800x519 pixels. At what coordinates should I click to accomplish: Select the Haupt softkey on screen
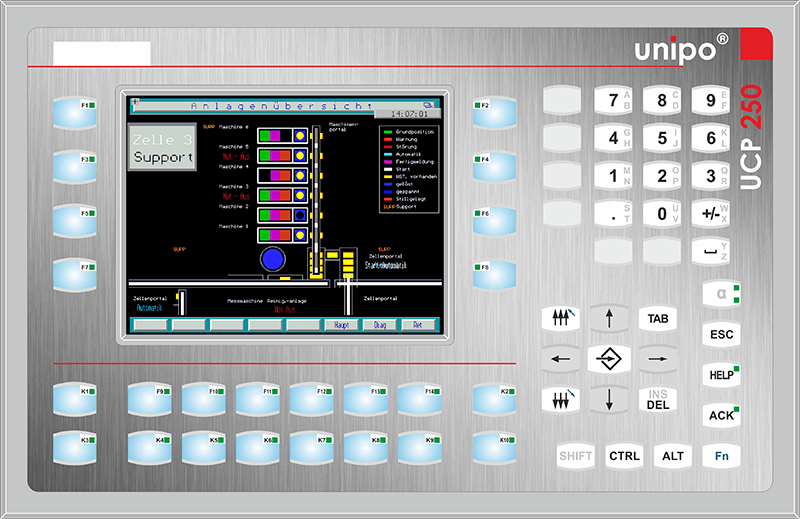[x=342, y=324]
